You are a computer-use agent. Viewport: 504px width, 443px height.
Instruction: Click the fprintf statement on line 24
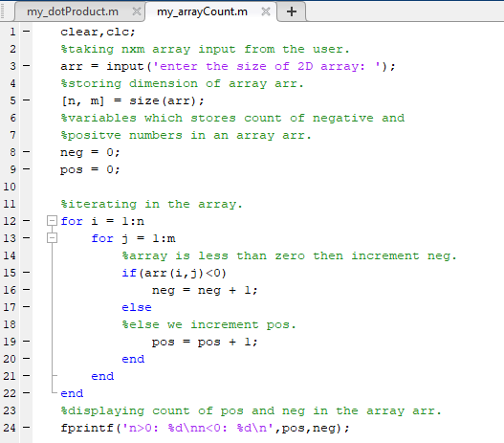pyautogui.click(x=205, y=428)
